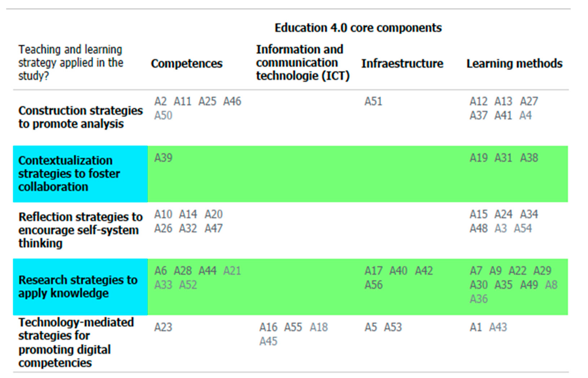588x378 pixels.
Task: Select the Technology-mediated strategies row label
Action: [76, 342]
